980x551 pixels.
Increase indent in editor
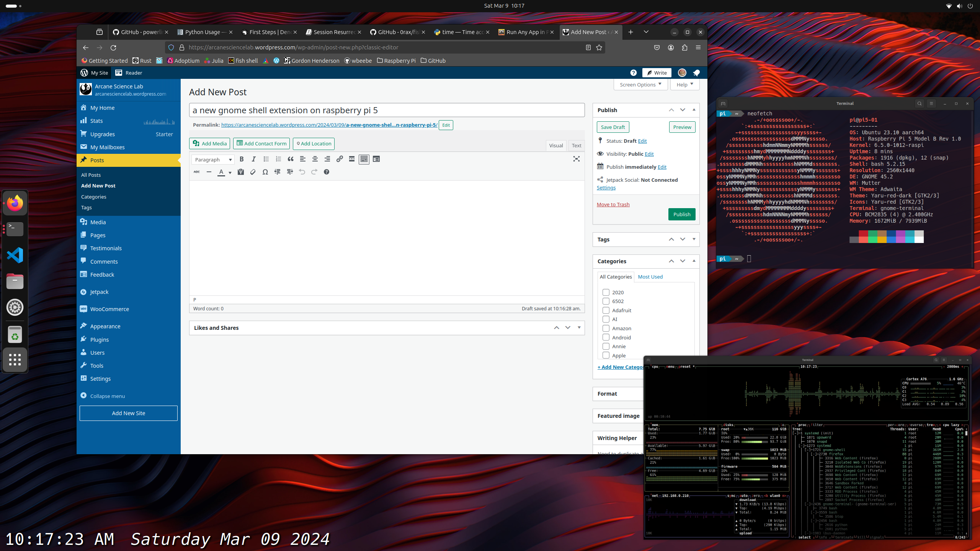pyautogui.click(x=290, y=172)
